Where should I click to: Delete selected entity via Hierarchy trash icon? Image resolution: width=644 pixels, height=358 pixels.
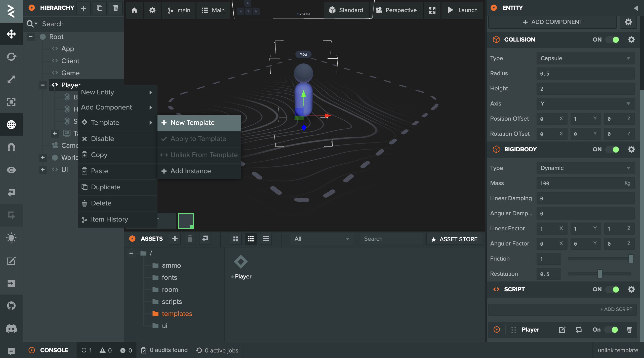[115, 8]
